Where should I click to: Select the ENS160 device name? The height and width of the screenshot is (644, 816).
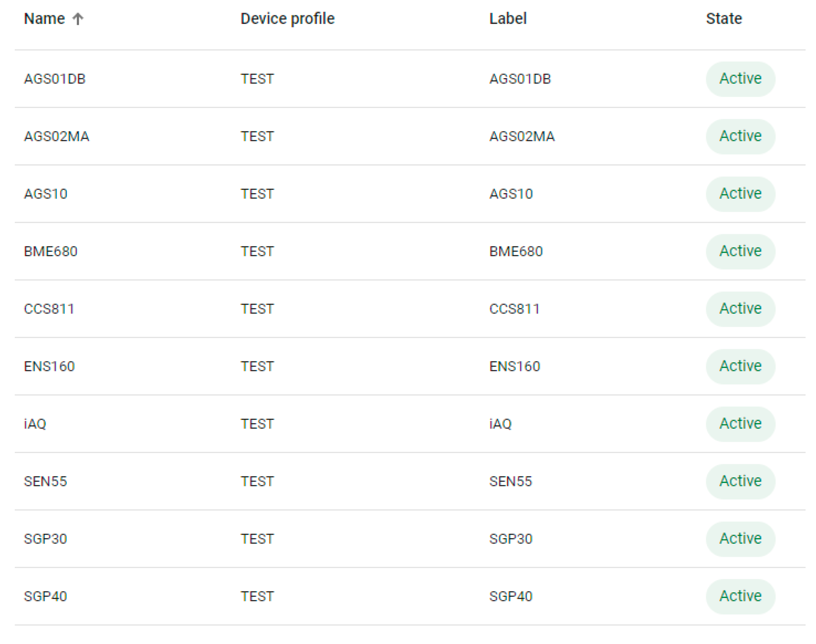[x=49, y=366]
